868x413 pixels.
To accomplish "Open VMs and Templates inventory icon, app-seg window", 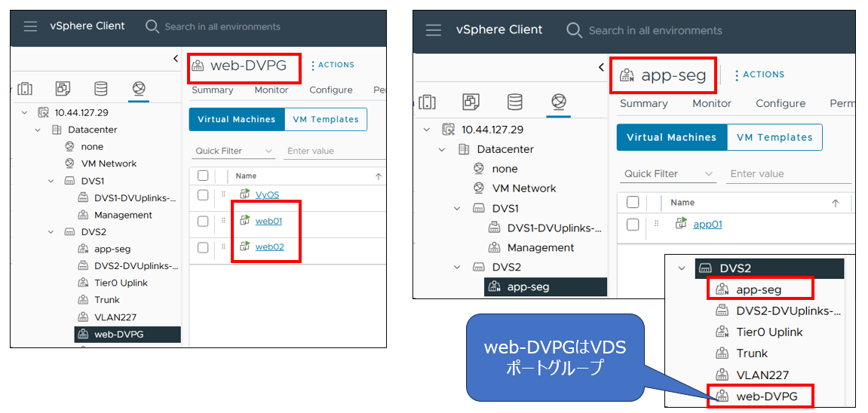I will pos(471,102).
